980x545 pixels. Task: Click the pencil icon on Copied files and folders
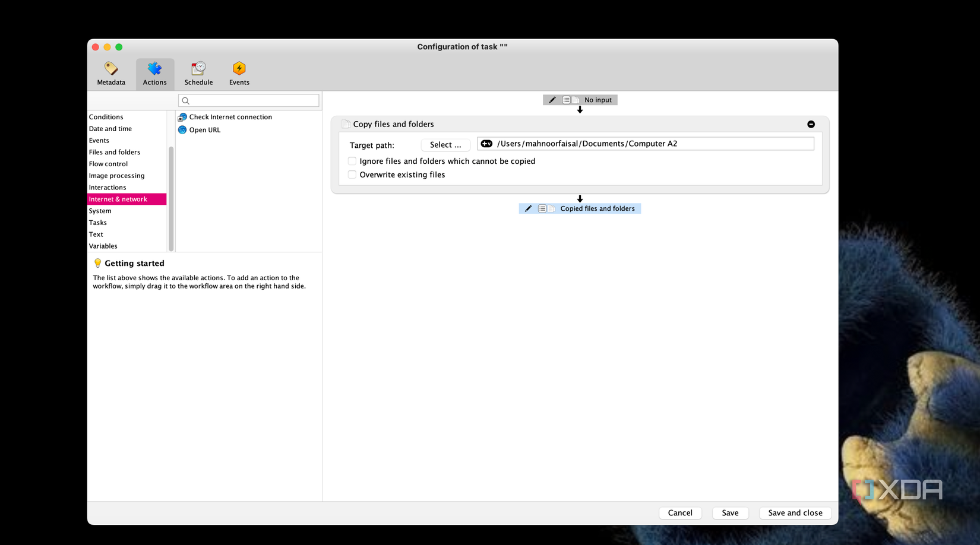coord(528,208)
